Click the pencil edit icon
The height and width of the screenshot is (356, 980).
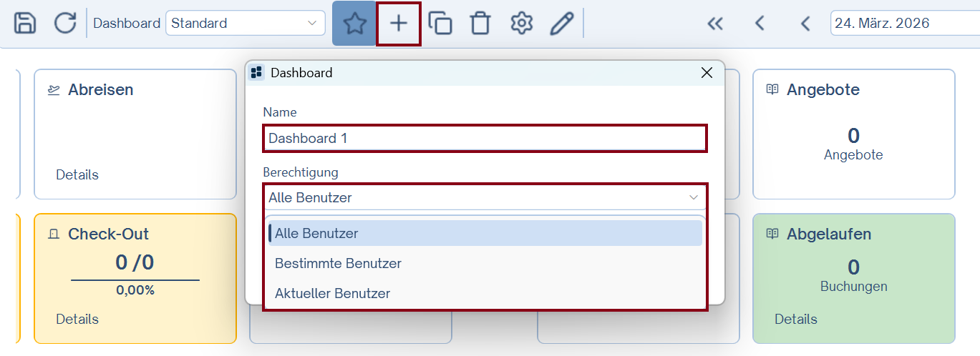click(x=562, y=24)
